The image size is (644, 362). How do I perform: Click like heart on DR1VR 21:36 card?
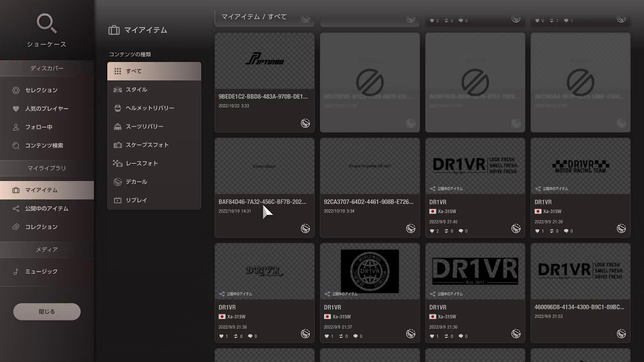coord(432,336)
